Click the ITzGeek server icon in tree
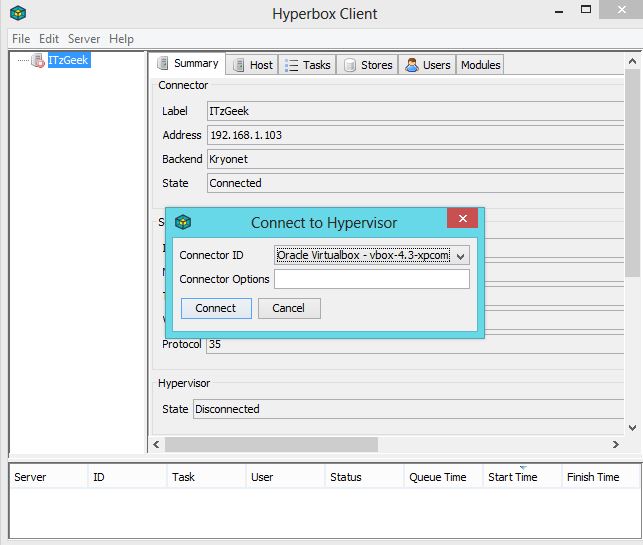 click(38, 60)
